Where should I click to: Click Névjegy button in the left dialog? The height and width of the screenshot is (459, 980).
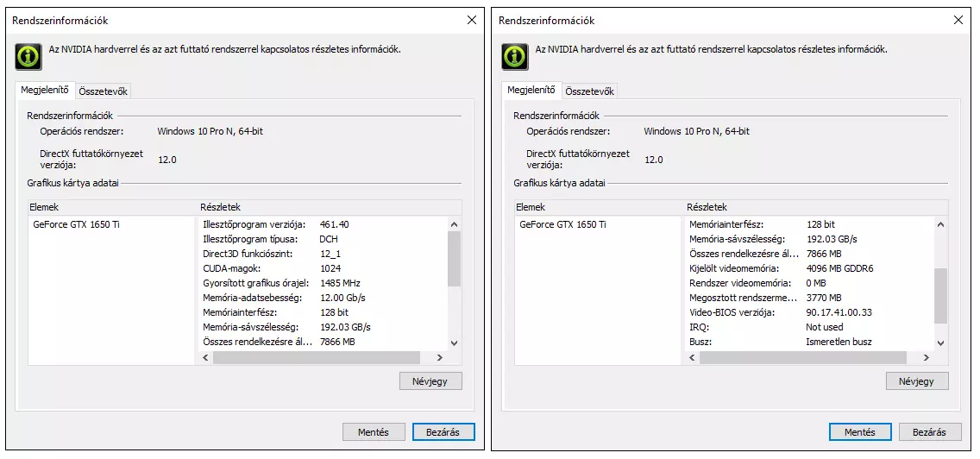(x=430, y=380)
